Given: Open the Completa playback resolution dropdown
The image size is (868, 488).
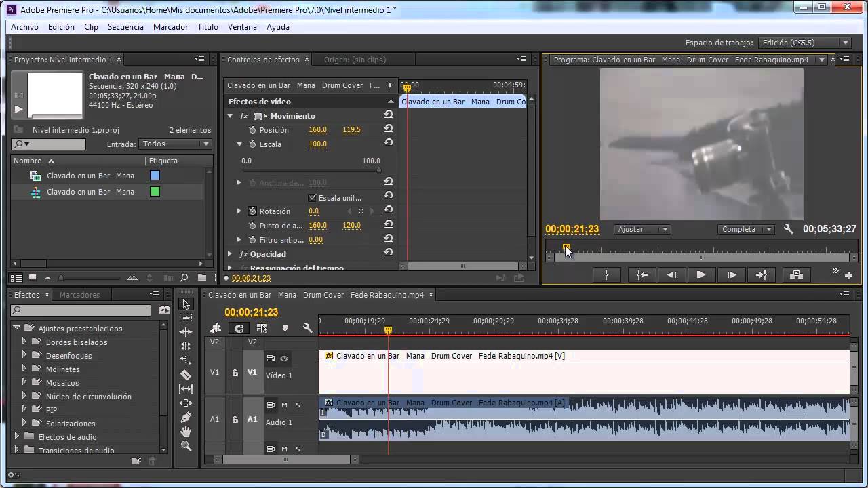Looking at the screenshot, I should (746, 229).
